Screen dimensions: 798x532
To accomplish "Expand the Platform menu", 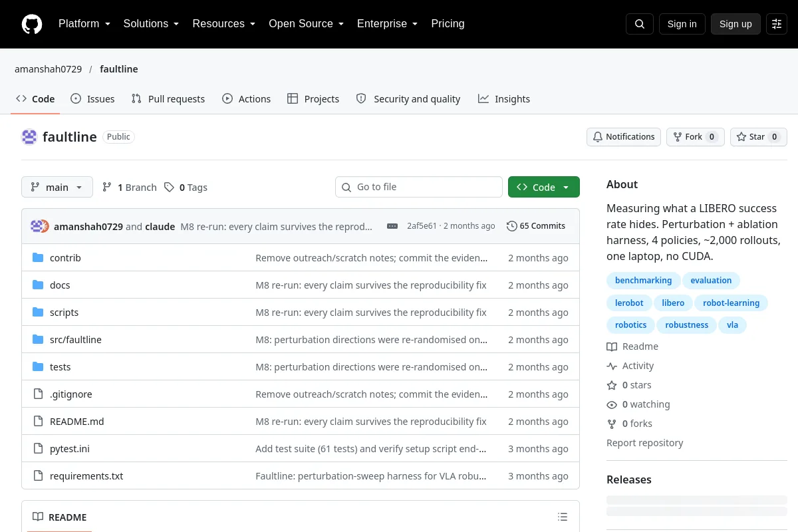I will (84, 24).
